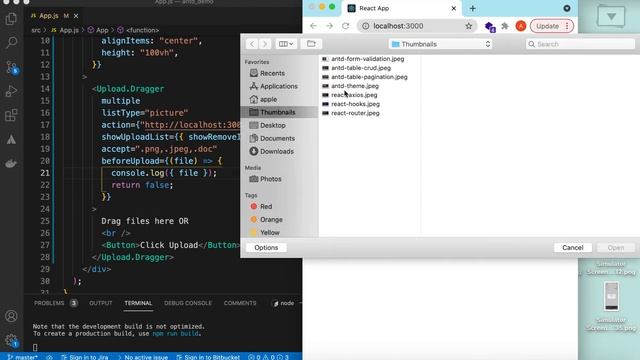Click the master branch in status bar
This screenshot has width=640, height=360.
(x=23, y=357)
